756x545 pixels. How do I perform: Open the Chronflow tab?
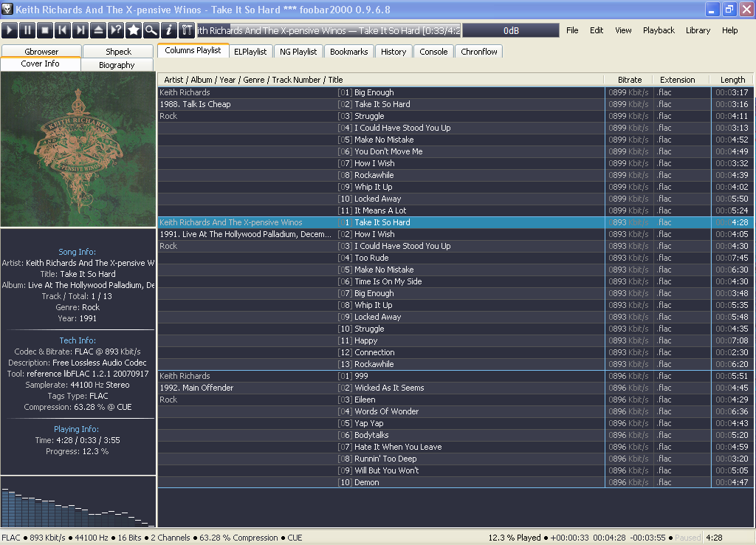pos(478,52)
